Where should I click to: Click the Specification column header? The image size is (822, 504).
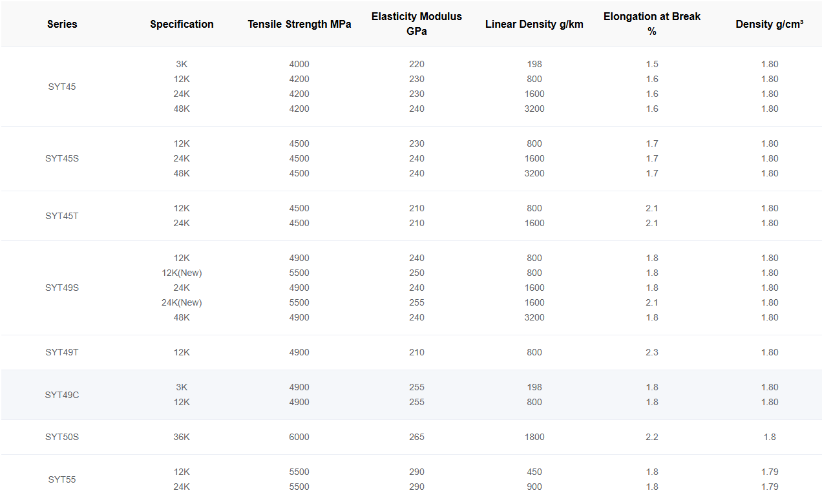click(182, 24)
